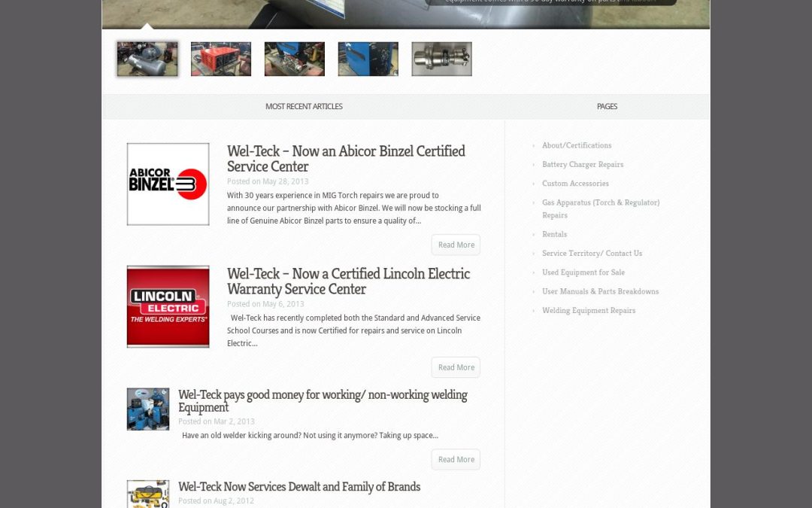The height and width of the screenshot is (508, 812).
Task: Go to the Battery Charger Repairs page
Action: point(583,164)
